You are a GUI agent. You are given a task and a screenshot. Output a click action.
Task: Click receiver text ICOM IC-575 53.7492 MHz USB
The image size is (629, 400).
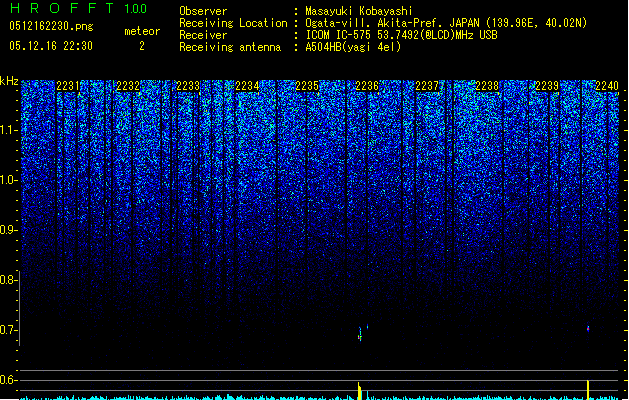click(401, 35)
